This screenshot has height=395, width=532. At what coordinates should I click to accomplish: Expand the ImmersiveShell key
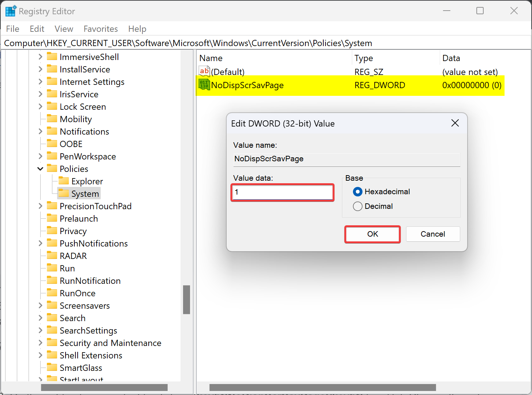point(40,57)
